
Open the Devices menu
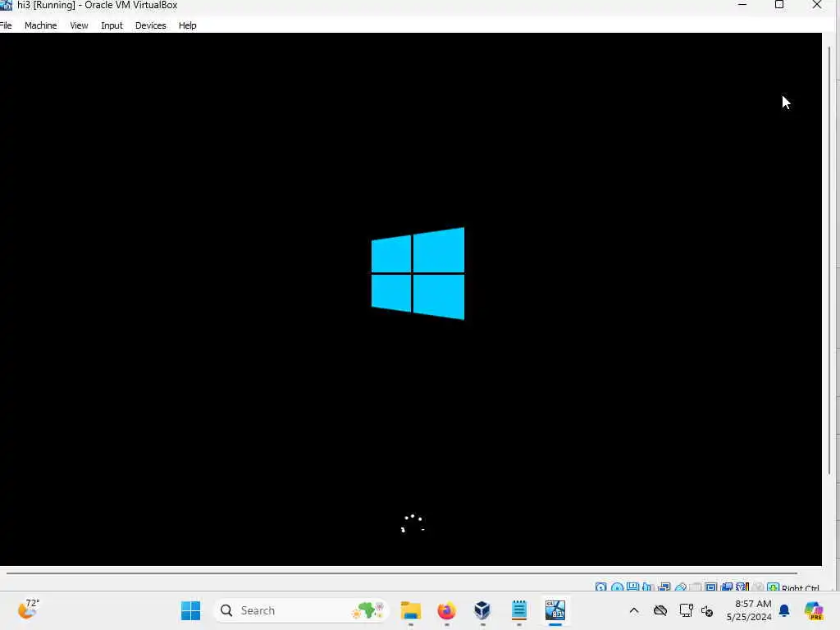tap(151, 25)
